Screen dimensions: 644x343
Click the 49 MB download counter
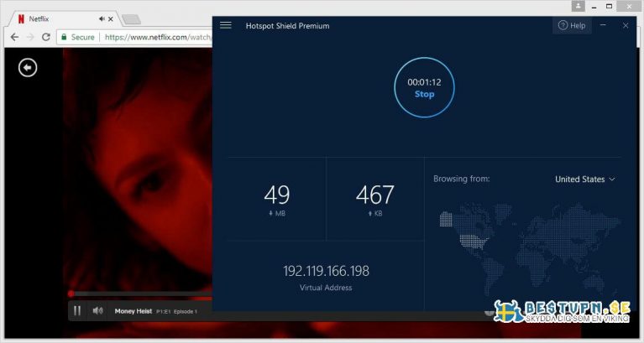[277, 199]
